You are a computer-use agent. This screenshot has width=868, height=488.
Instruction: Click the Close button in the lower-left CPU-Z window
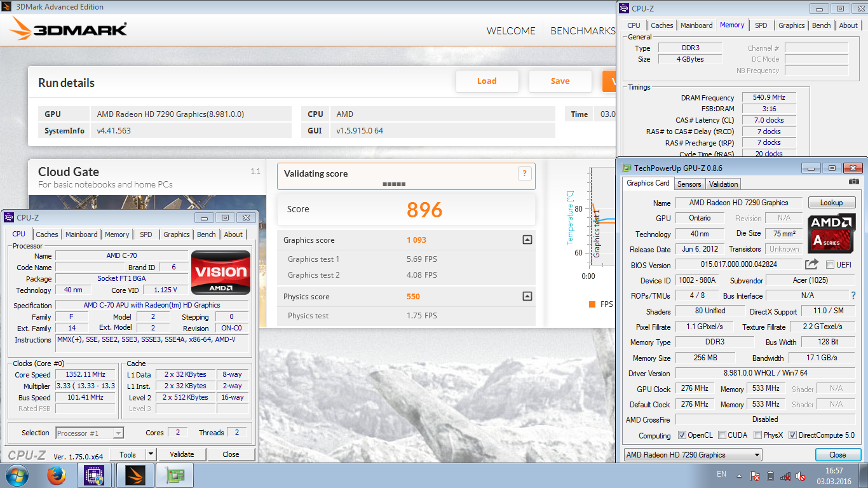[x=231, y=454]
